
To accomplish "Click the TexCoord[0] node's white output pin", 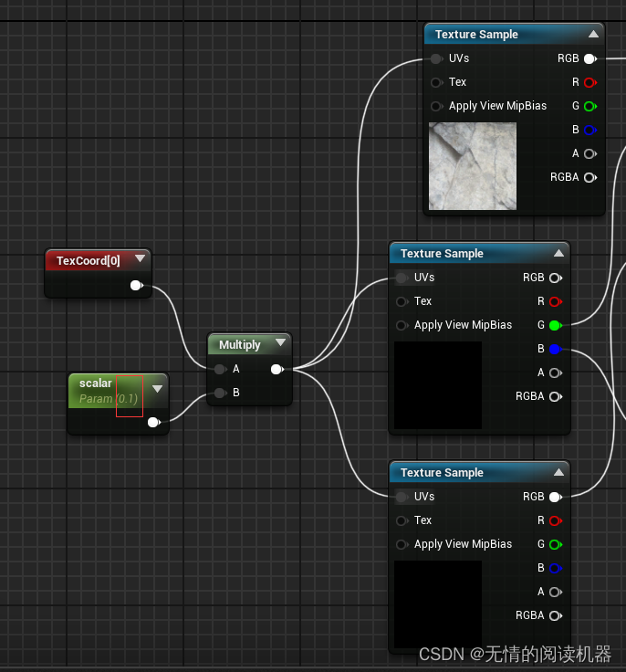I will pyautogui.click(x=136, y=286).
